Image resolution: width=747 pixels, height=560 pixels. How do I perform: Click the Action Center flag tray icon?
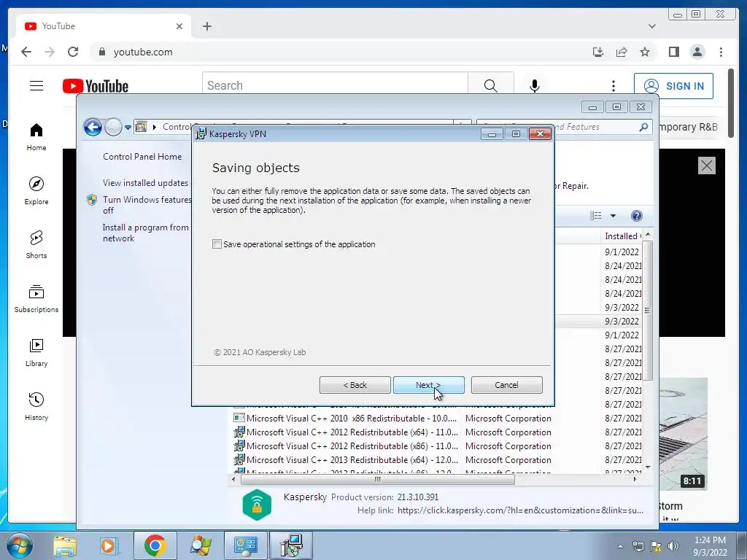pyautogui.click(x=656, y=546)
